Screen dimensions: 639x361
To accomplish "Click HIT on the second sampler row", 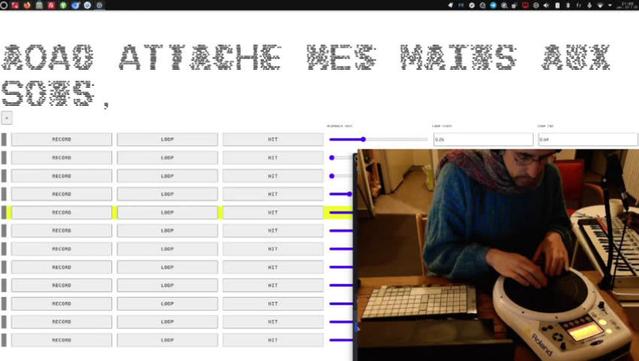I will click(273, 158).
